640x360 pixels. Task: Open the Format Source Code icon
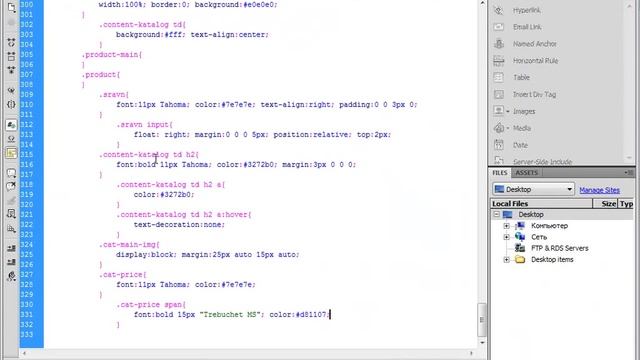point(11,276)
